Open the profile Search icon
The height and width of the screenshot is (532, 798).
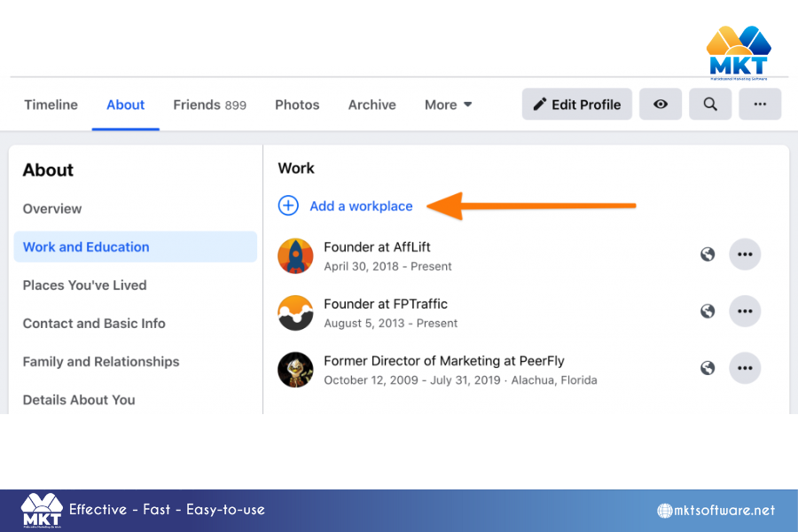coord(709,104)
